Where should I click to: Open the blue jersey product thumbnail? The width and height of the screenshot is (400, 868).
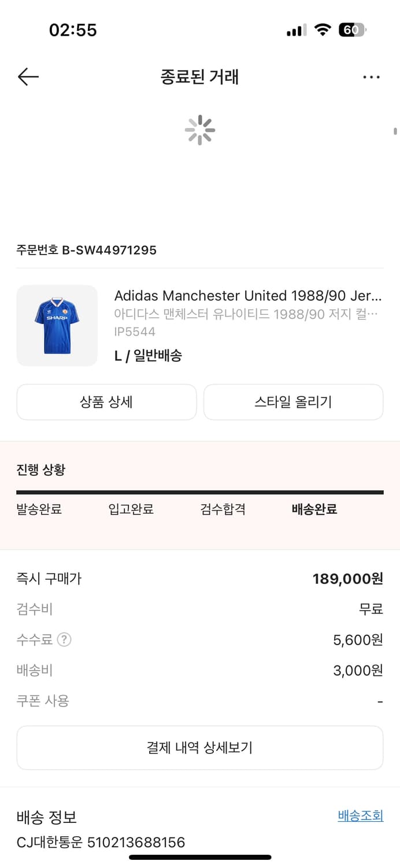point(57,326)
